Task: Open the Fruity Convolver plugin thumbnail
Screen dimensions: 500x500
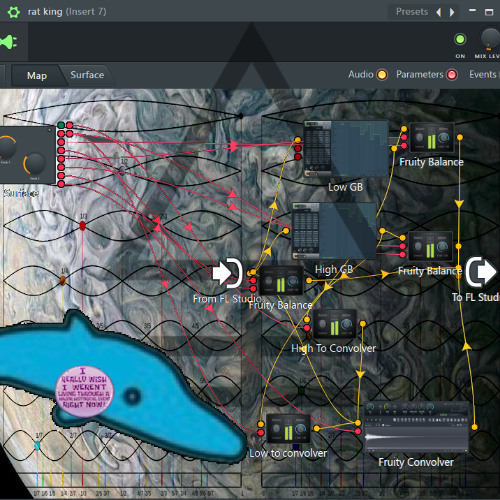Action: coord(417,427)
